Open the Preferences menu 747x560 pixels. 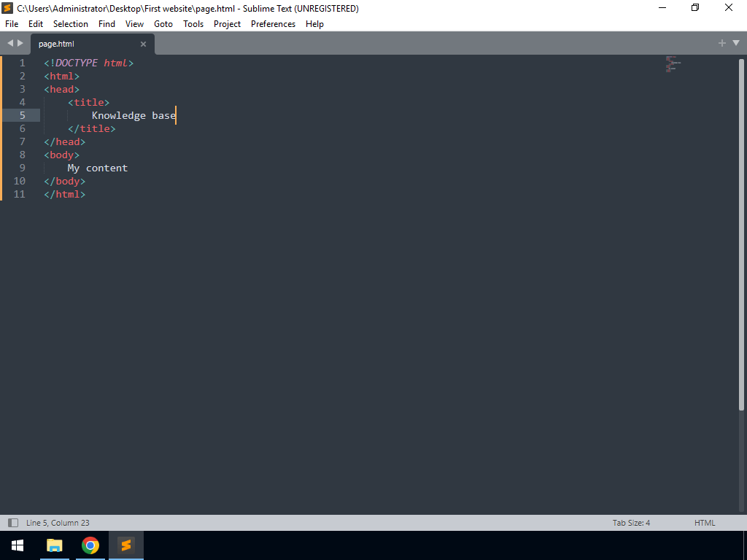273,24
